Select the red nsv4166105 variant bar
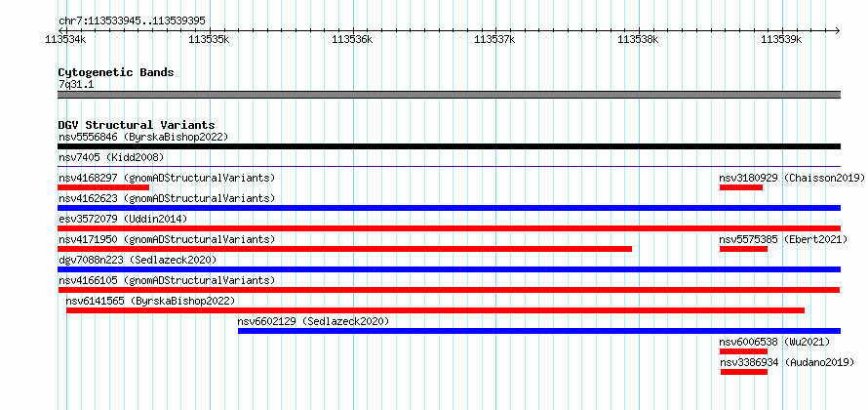 449,290
